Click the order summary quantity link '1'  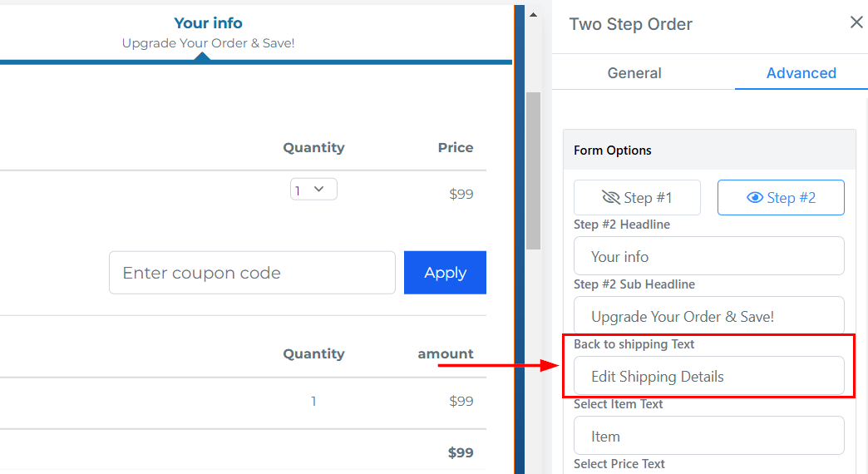pos(313,401)
